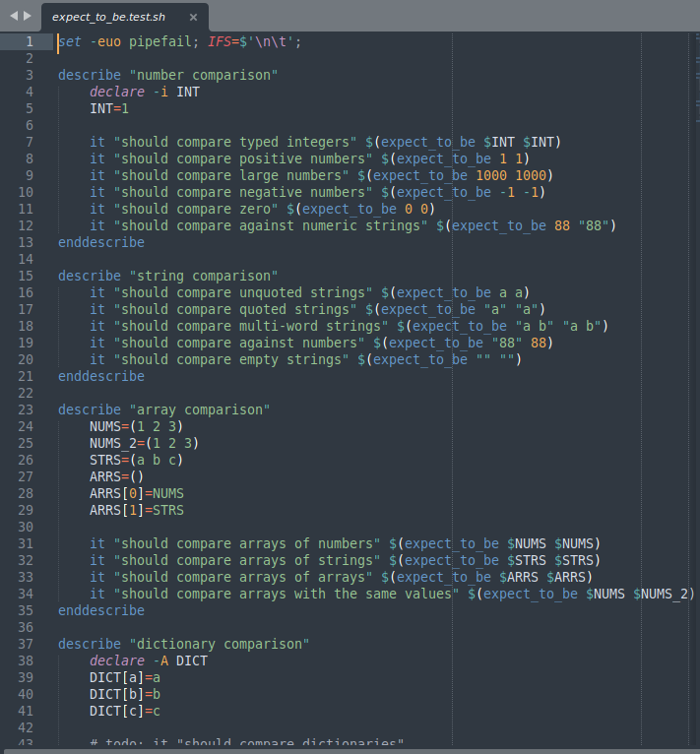The height and width of the screenshot is (754, 700).
Task: Click 'INT=1' assignment on line 5
Action: point(109,108)
